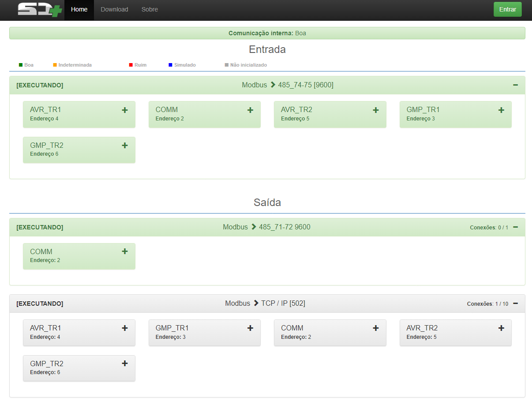The height and width of the screenshot is (405, 532).
Task: Click the Modbus 485_74-75 [9600] header title
Action: [x=288, y=85]
